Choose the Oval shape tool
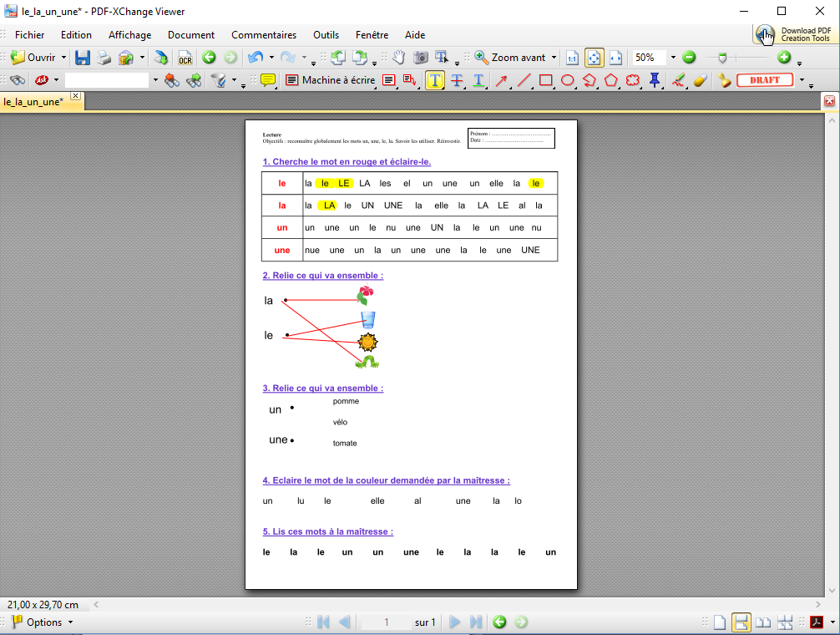 click(x=567, y=80)
